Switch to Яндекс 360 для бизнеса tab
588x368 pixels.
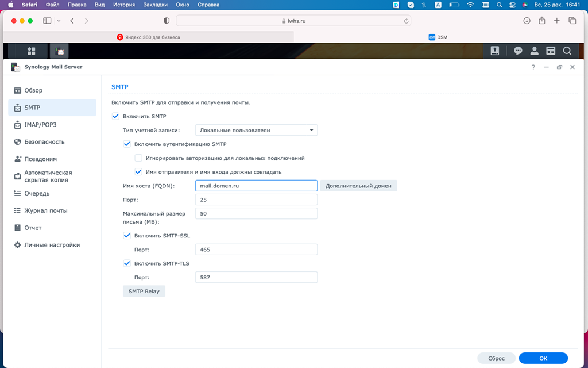click(x=149, y=37)
